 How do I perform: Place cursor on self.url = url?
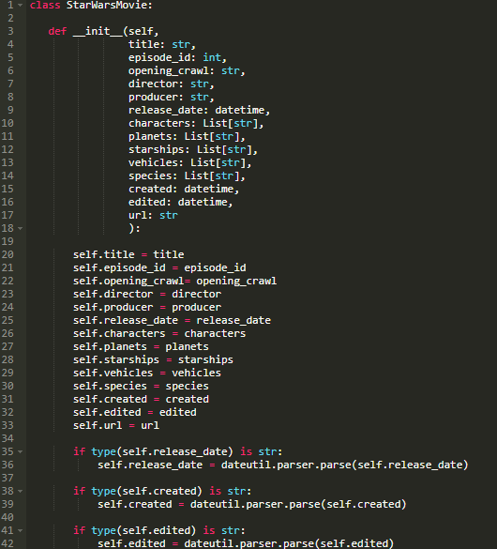tap(116, 425)
